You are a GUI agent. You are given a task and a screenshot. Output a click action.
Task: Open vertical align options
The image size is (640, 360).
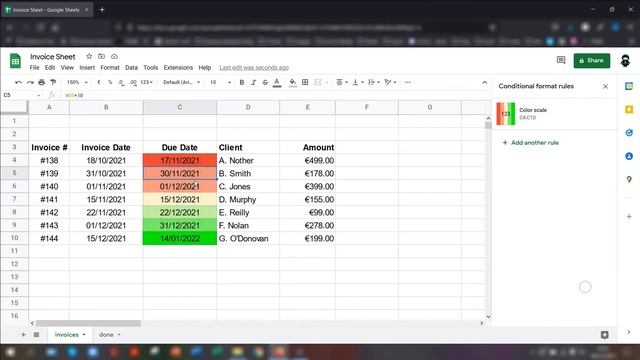click(x=358, y=82)
